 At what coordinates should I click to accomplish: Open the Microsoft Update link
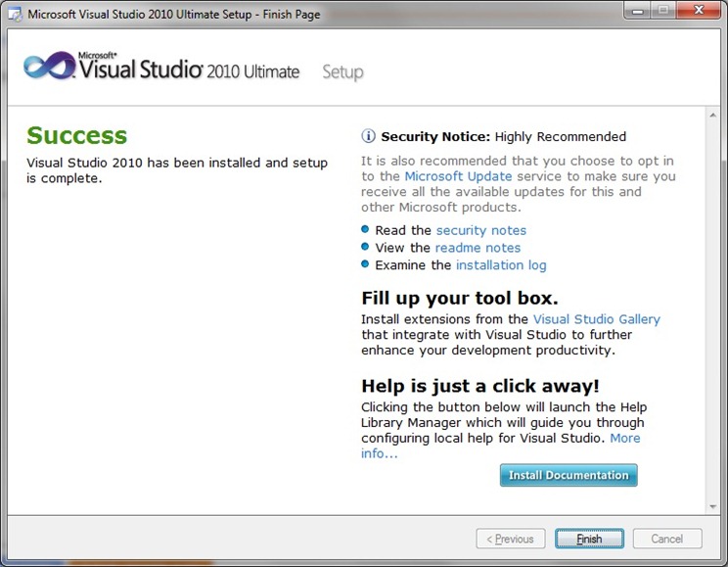click(x=458, y=176)
